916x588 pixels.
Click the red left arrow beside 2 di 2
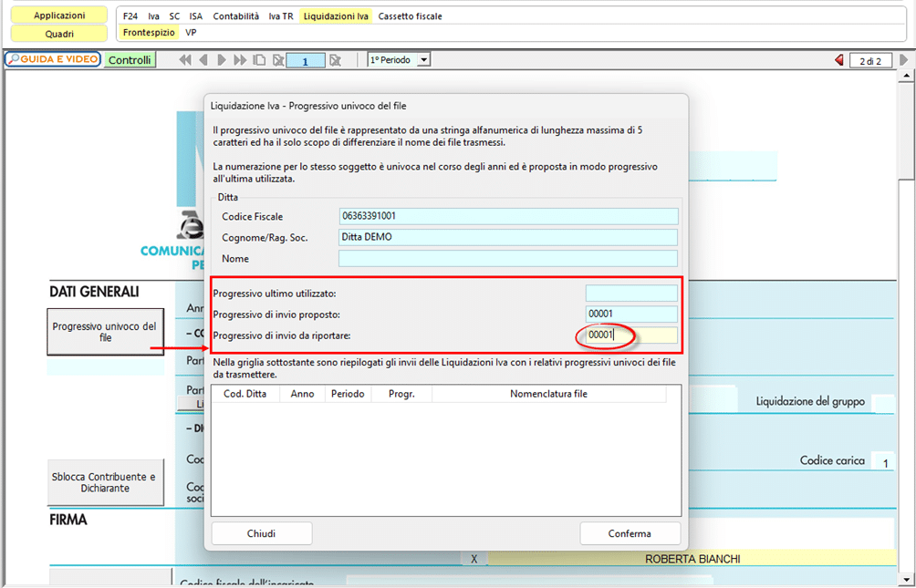(x=838, y=60)
